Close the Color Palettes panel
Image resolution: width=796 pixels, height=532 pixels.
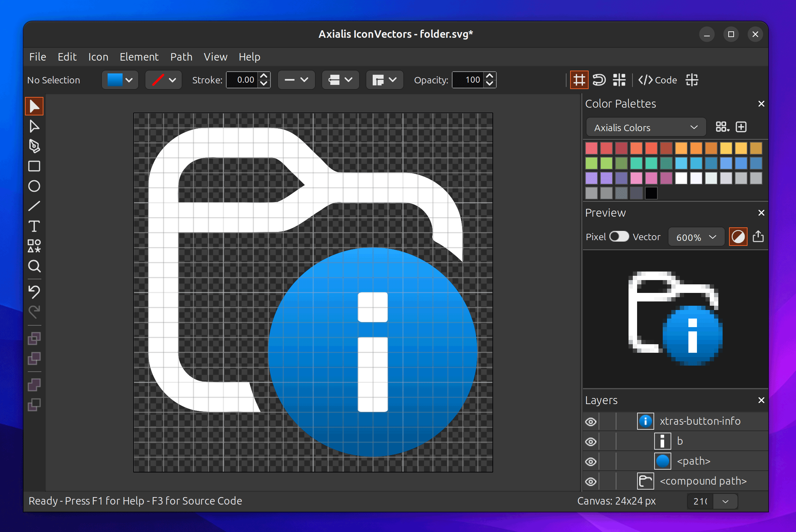point(761,104)
